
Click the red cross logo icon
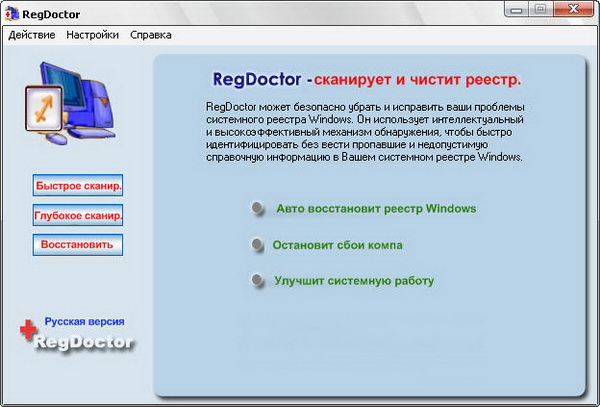click(x=27, y=333)
